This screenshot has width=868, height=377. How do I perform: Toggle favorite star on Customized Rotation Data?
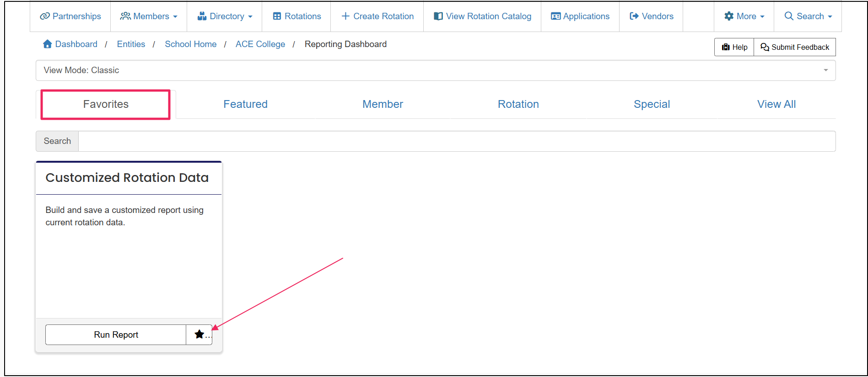199,335
